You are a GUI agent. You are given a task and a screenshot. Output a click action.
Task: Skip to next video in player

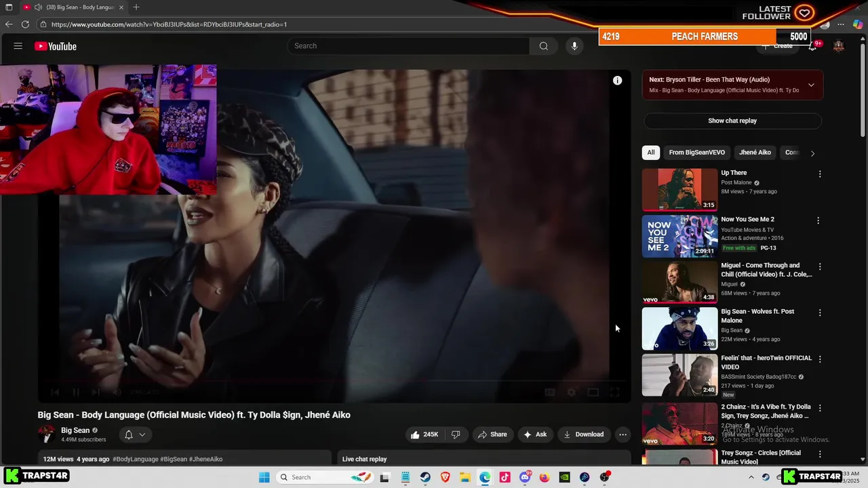pos(96,392)
